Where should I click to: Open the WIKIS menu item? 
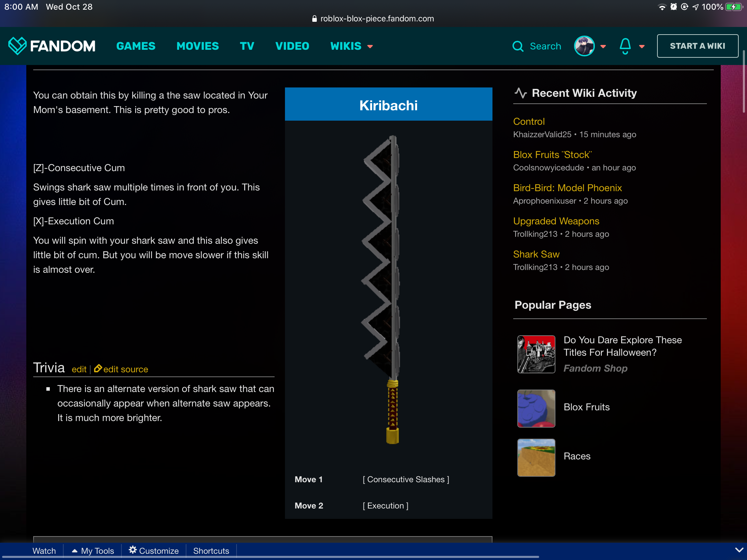click(x=346, y=46)
